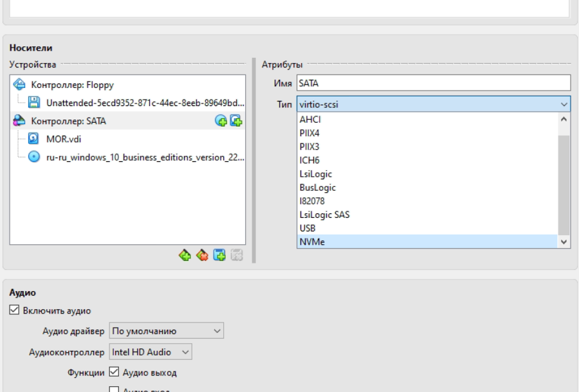Toggle the Аудио выход checkbox
This screenshot has height=392, width=579.
click(x=115, y=372)
